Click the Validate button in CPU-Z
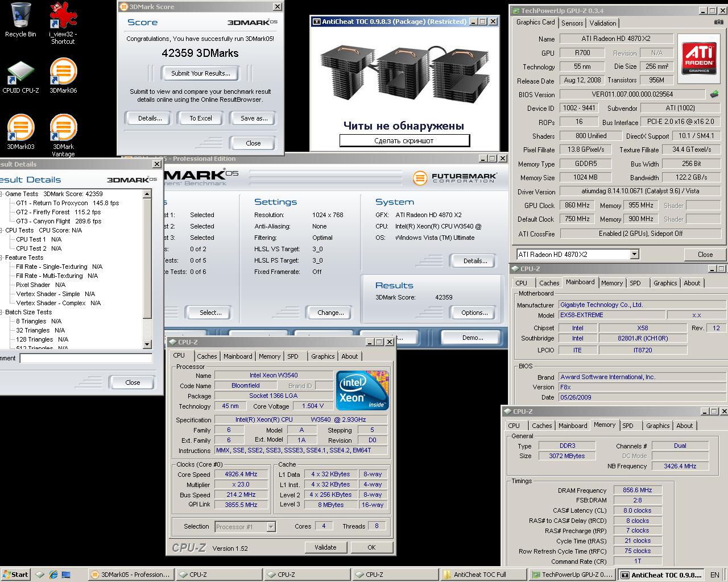 (325, 547)
